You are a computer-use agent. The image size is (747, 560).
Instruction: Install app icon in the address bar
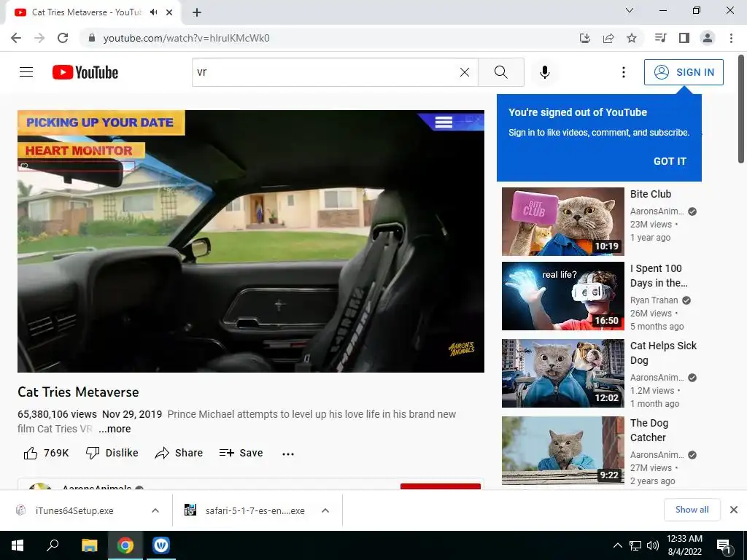pos(584,38)
